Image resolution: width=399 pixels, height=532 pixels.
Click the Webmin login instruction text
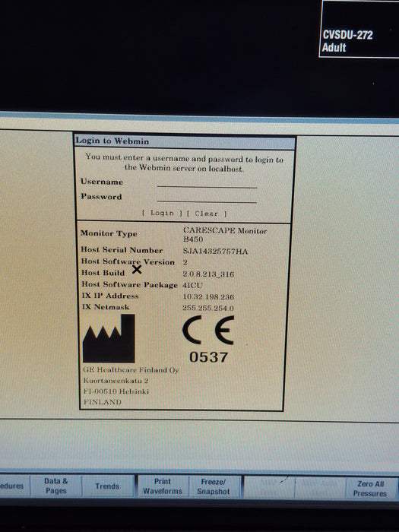click(x=184, y=163)
